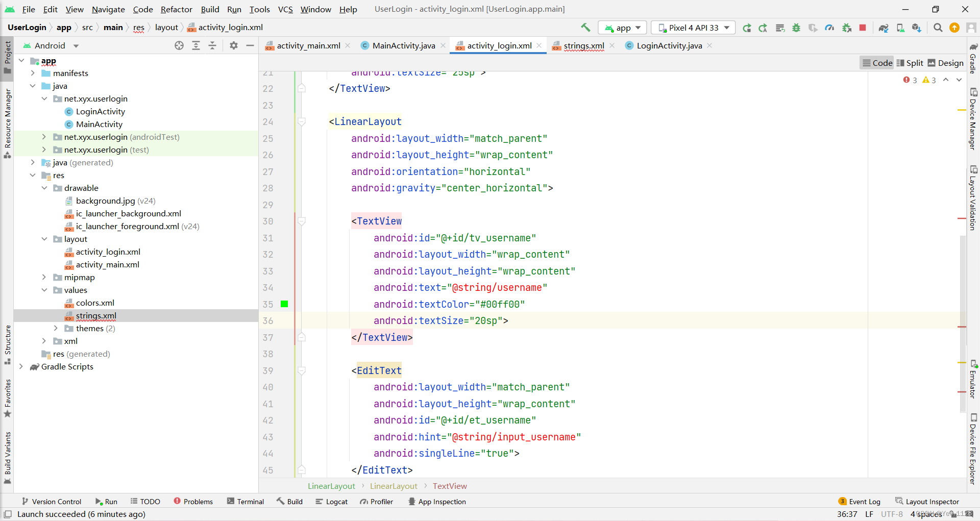Viewport: 980px width, 521px height.
Task: Toggle the Structure side panel
Action: click(x=8, y=344)
